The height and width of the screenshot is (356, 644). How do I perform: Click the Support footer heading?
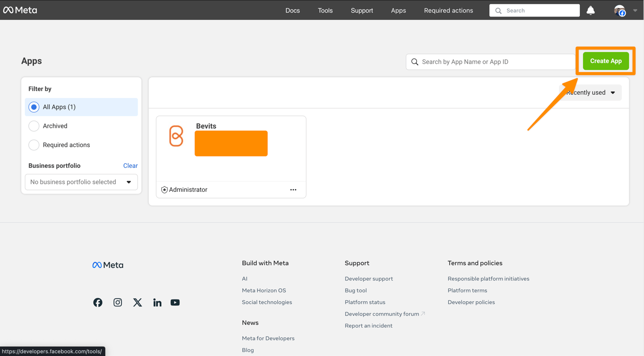point(357,263)
